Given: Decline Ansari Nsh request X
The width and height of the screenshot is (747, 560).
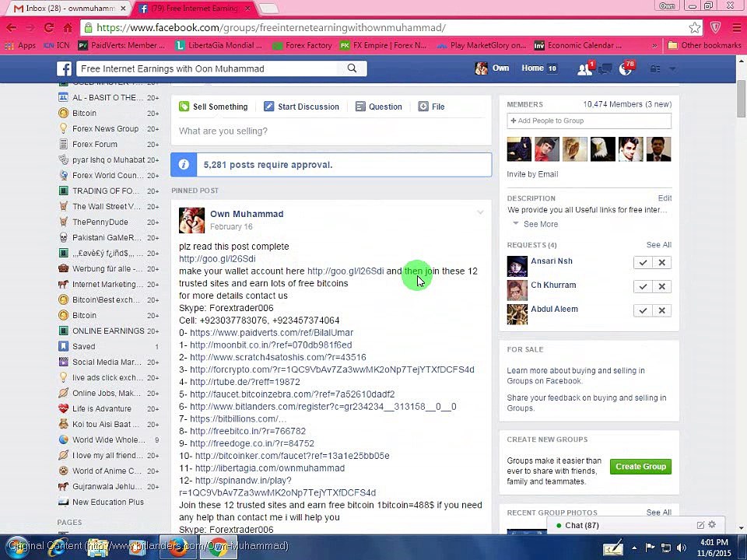Looking at the screenshot, I should [661, 262].
